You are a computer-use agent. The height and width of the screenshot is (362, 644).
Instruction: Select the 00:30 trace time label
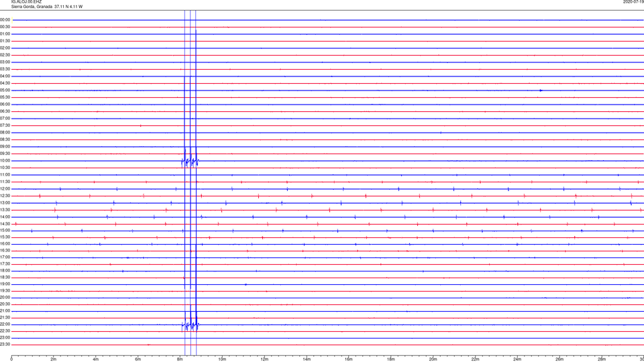click(x=5, y=27)
